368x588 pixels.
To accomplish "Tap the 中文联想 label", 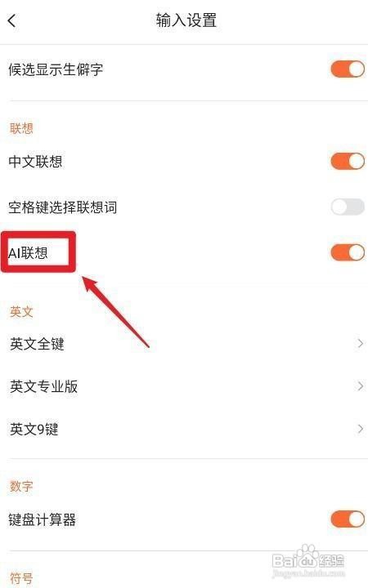I will click(x=35, y=162).
